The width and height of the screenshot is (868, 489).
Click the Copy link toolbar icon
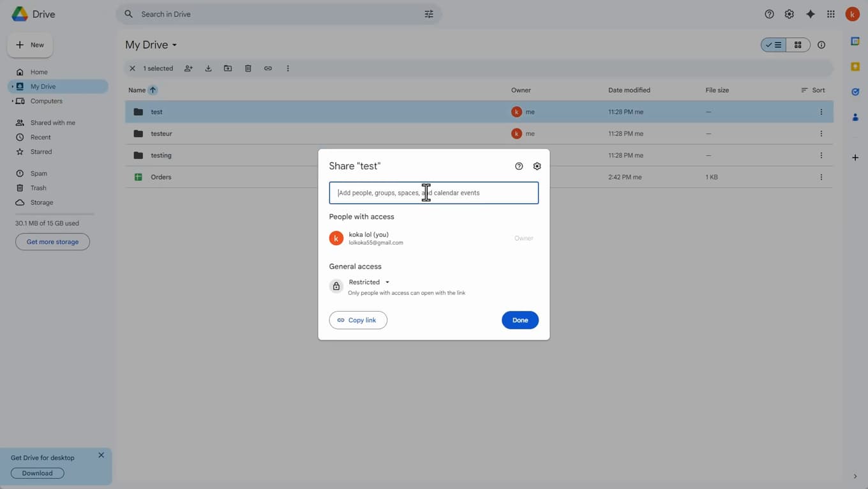click(268, 68)
